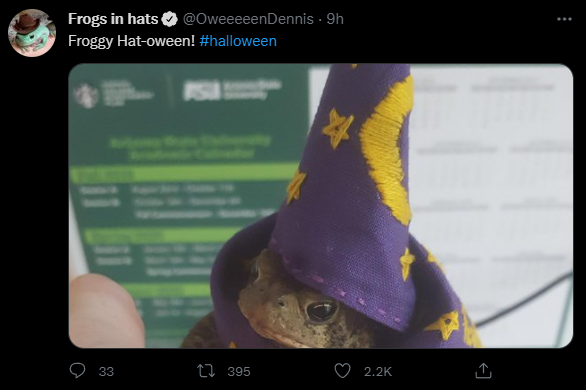Open the share tweet icon

tap(483, 371)
